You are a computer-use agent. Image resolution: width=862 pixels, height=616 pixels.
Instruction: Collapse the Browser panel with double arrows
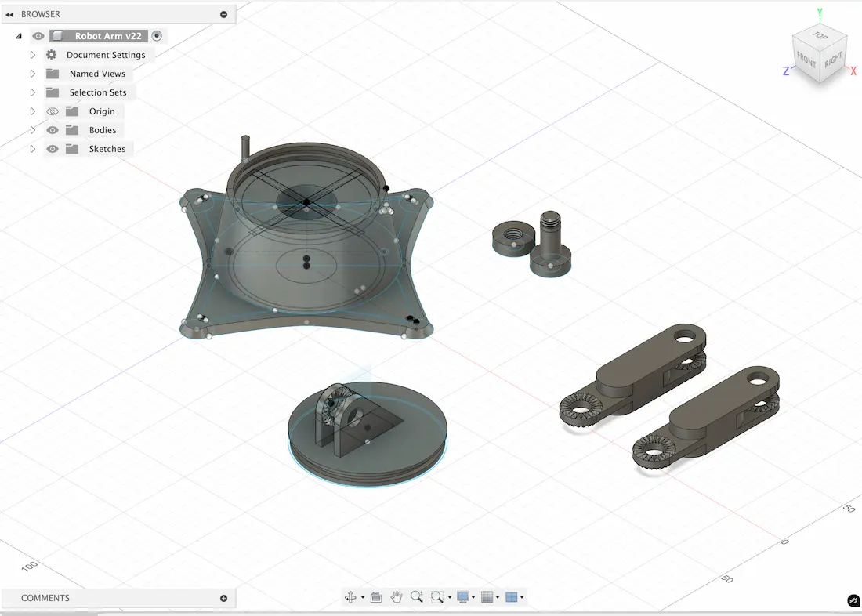(9, 14)
